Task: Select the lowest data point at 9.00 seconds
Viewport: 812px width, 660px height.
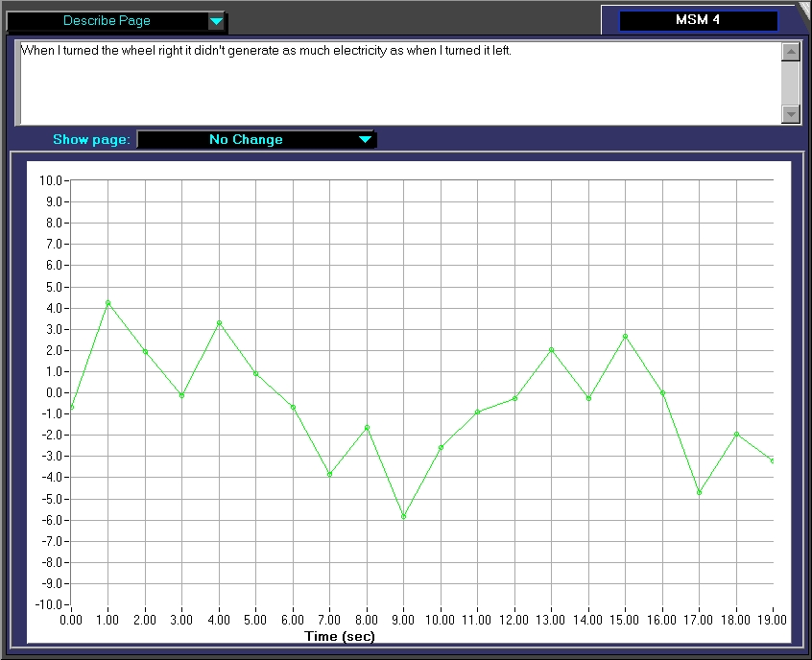Action: pyautogui.click(x=404, y=516)
